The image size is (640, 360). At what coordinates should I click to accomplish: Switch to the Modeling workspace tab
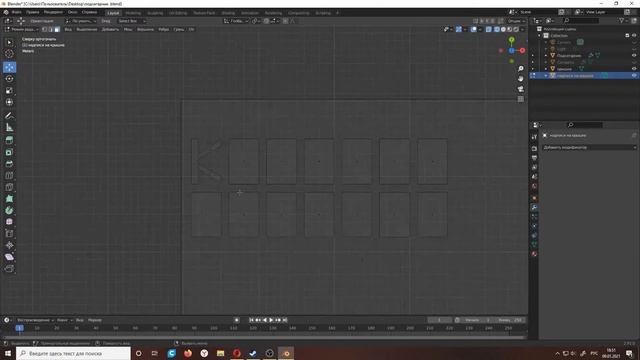[133, 13]
